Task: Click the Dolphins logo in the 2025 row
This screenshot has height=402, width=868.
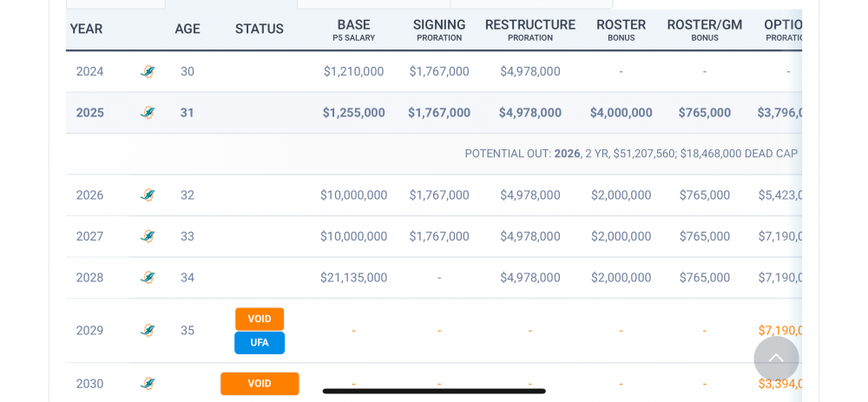Action: pyautogui.click(x=148, y=113)
